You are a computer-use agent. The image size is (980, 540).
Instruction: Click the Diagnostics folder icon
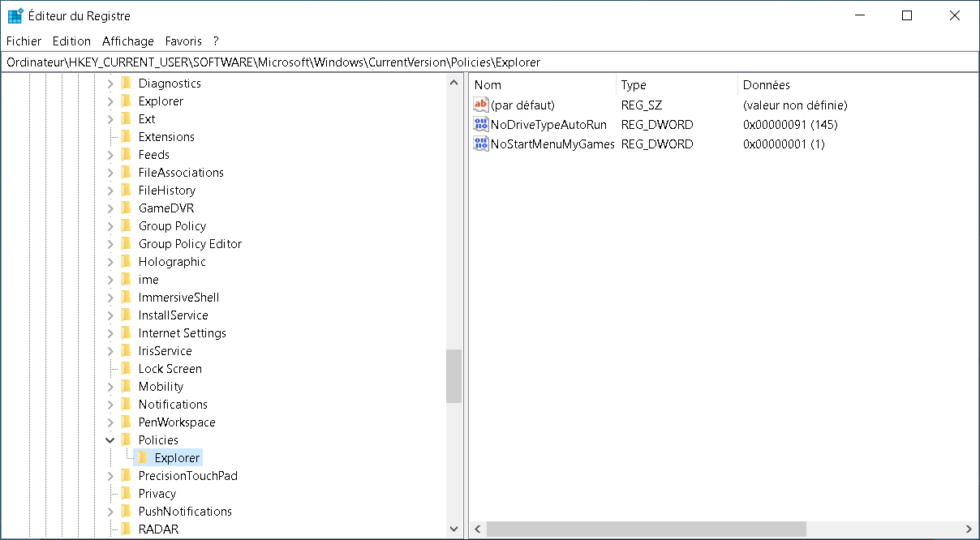(x=126, y=84)
